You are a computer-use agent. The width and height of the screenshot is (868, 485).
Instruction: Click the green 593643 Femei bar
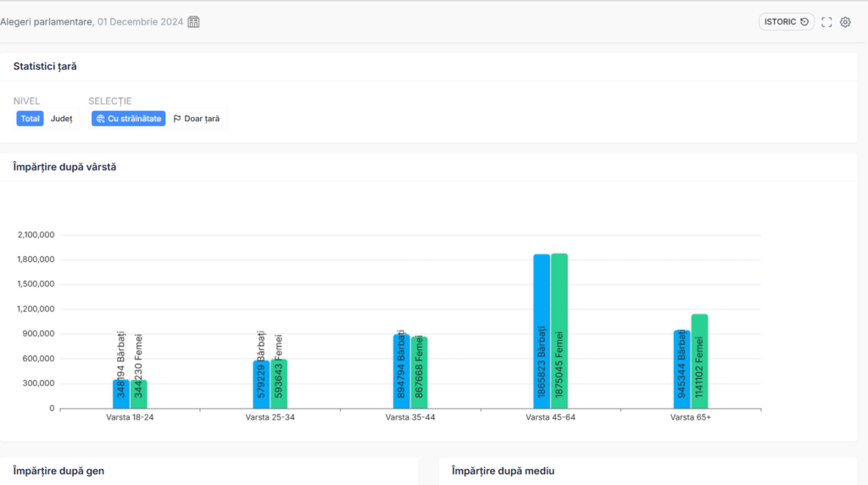tap(278, 384)
